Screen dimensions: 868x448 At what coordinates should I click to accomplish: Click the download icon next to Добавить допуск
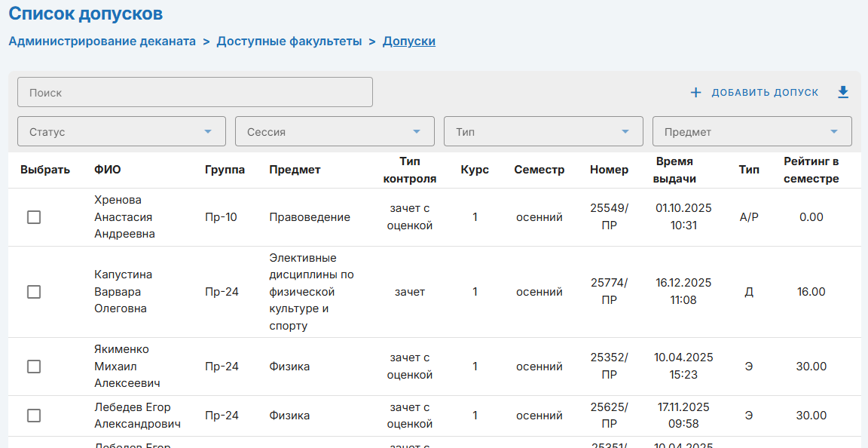coord(843,92)
